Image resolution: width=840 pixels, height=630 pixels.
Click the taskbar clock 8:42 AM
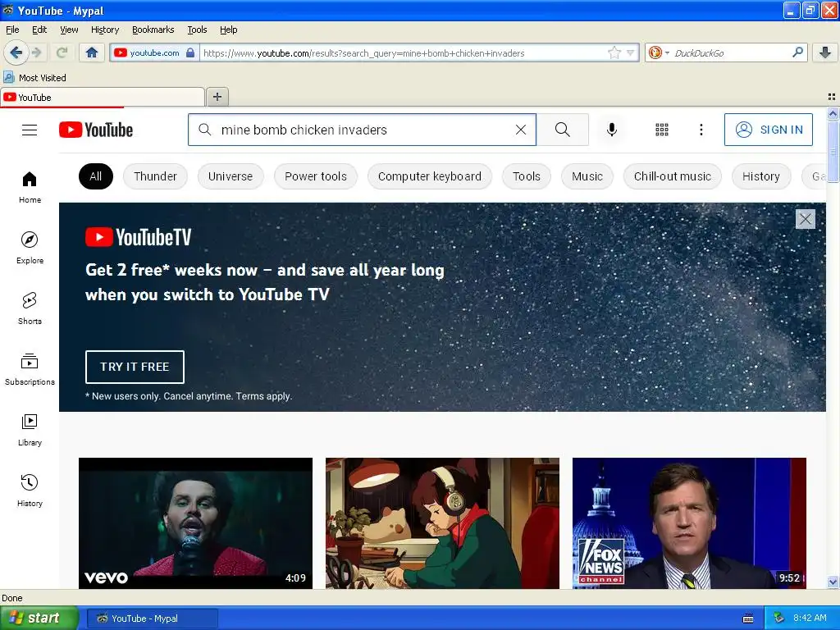(810, 618)
